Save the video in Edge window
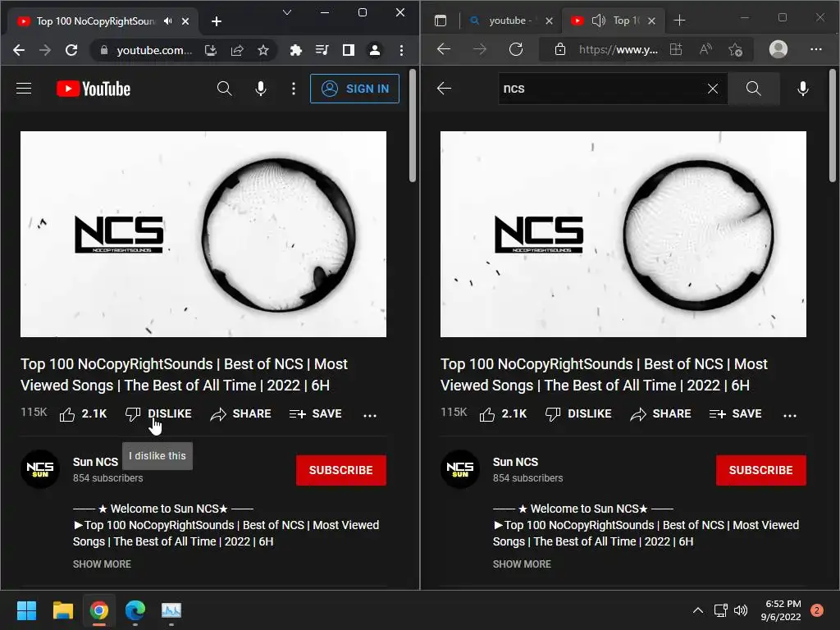The width and height of the screenshot is (840, 630). (x=736, y=414)
